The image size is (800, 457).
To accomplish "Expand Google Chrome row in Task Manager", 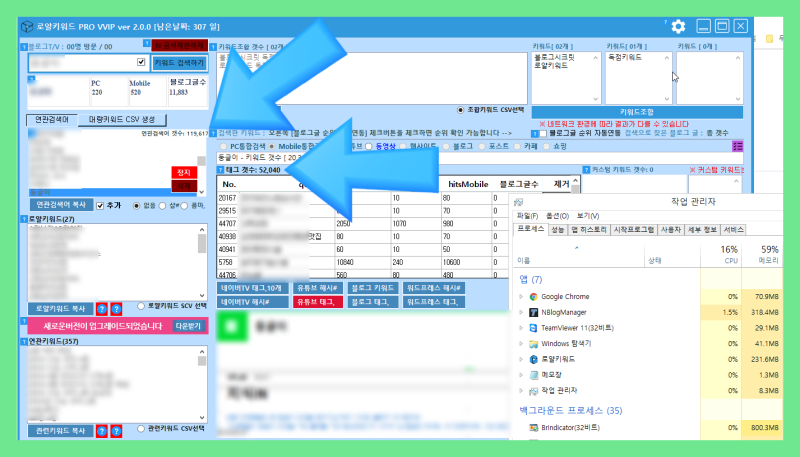I will pyautogui.click(x=521, y=296).
